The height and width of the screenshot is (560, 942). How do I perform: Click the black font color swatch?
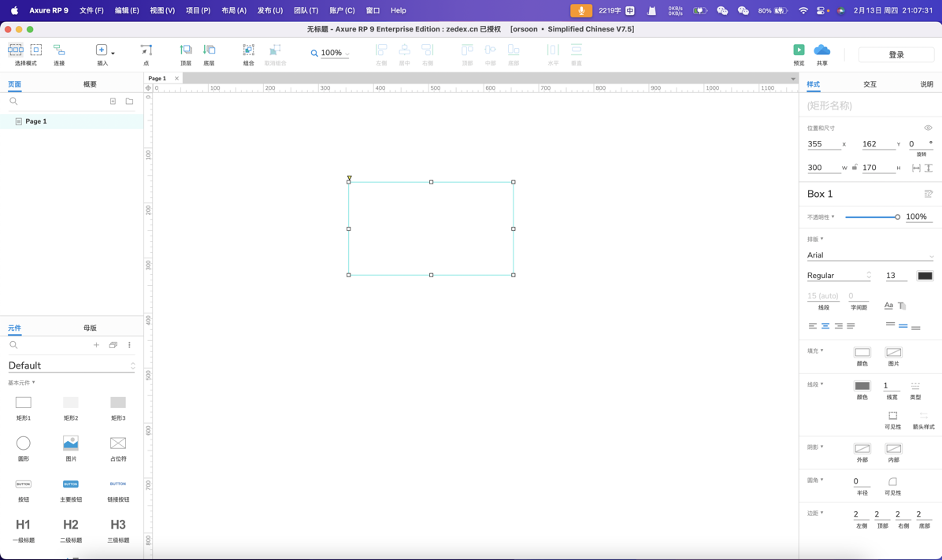[925, 276]
